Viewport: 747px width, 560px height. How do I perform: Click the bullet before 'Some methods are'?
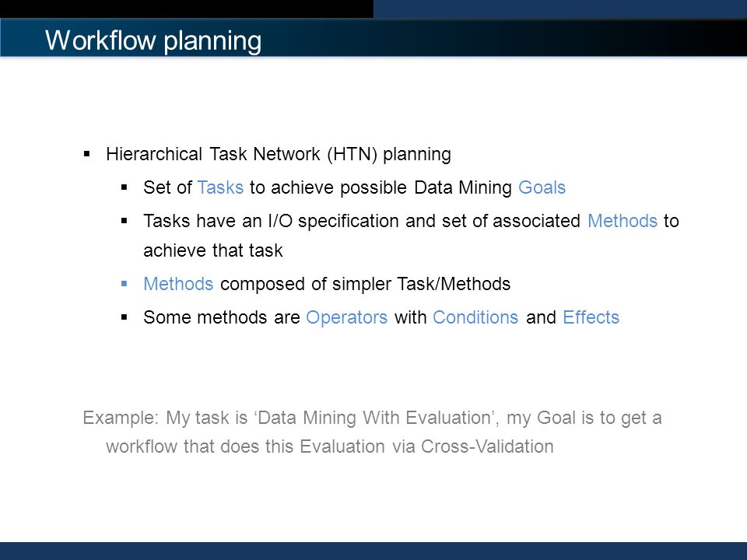(x=124, y=317)
